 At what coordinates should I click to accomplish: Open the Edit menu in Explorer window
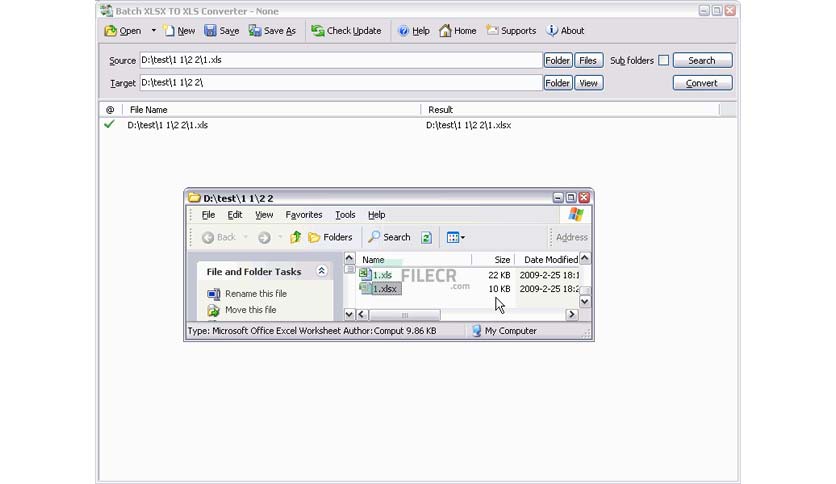[x=235, y=215]
